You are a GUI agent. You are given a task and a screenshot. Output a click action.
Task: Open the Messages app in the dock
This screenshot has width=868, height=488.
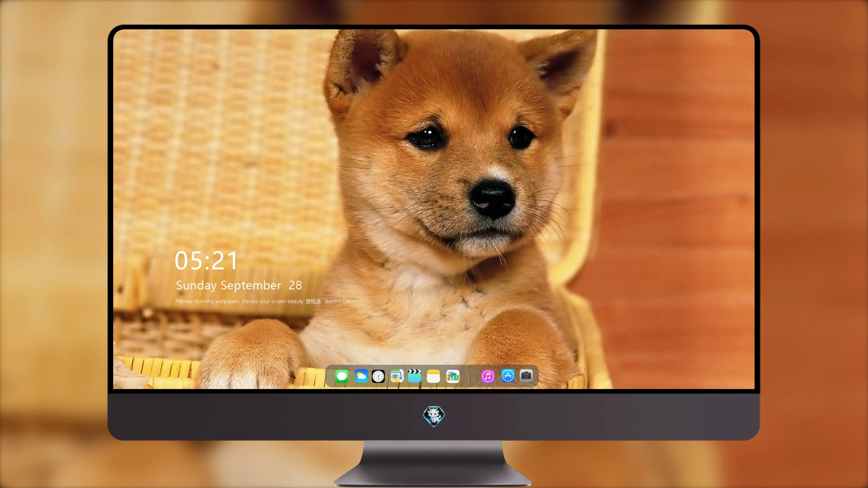(342, 376)
